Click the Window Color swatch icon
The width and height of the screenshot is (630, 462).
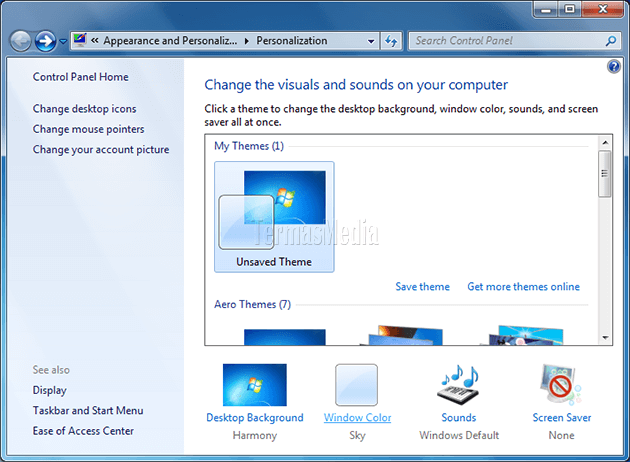click(x=356, y=385)
